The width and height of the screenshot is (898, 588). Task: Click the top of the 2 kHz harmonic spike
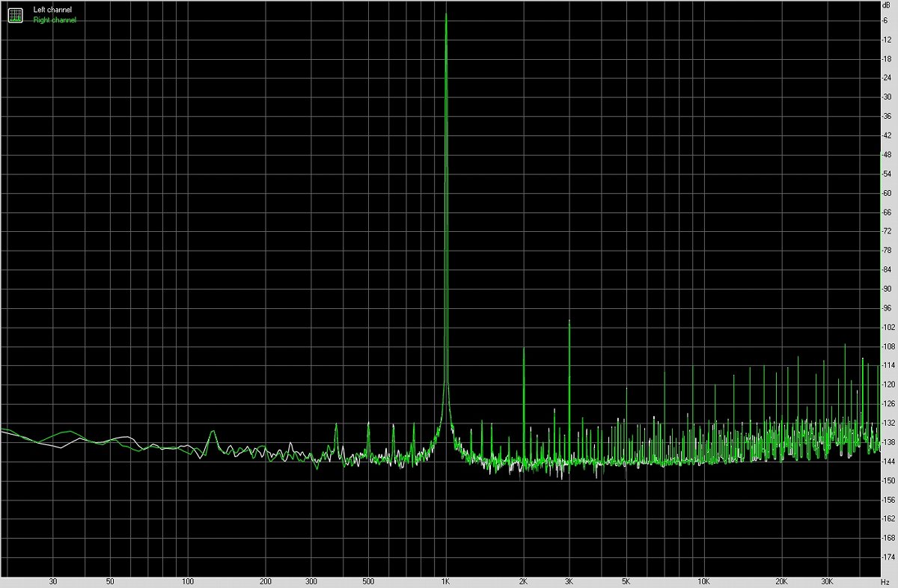point(523,349)
